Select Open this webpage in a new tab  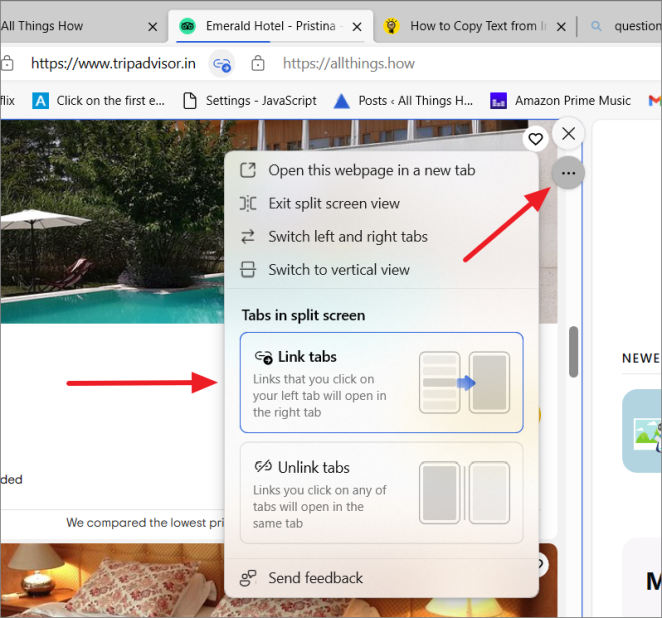371,170
